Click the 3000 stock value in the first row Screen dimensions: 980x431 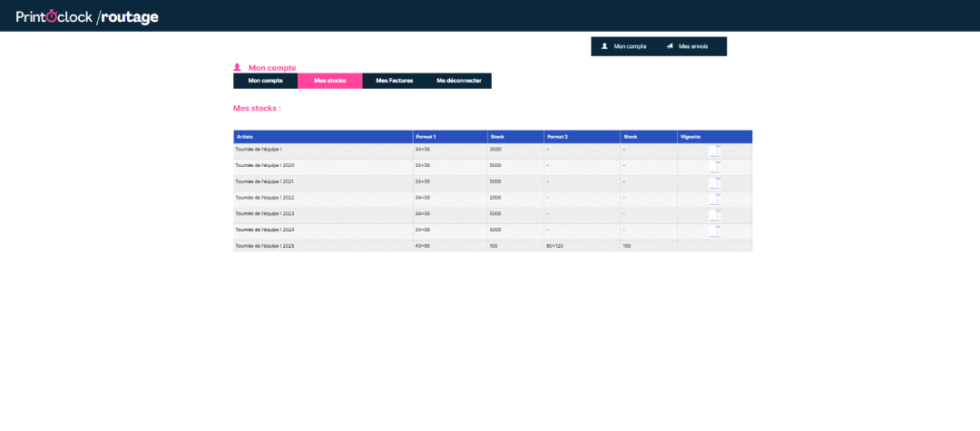495,150
